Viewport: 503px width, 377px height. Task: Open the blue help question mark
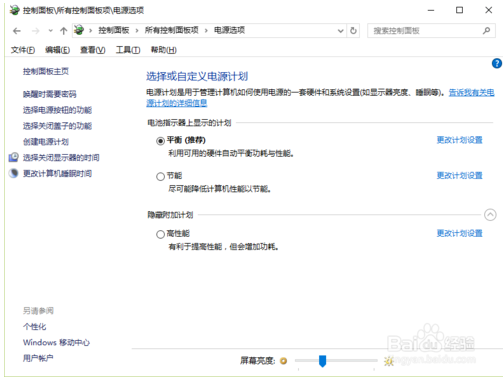click(496, 63)
